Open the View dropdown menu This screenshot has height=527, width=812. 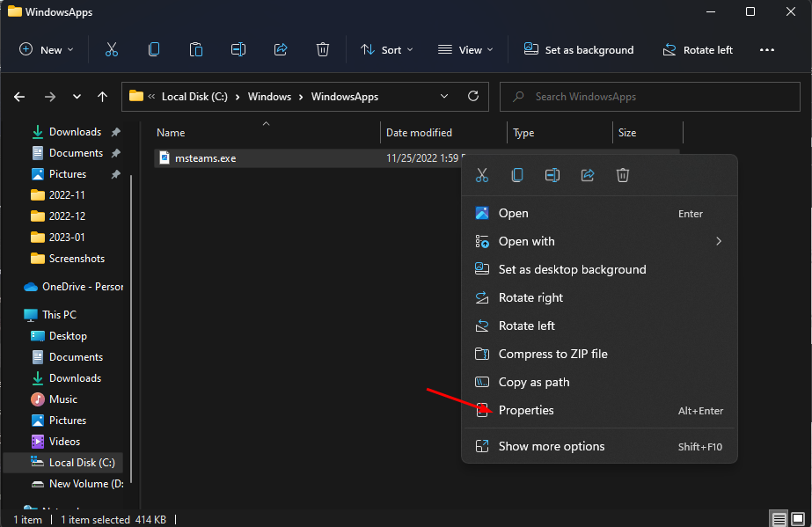pos(465,49)
